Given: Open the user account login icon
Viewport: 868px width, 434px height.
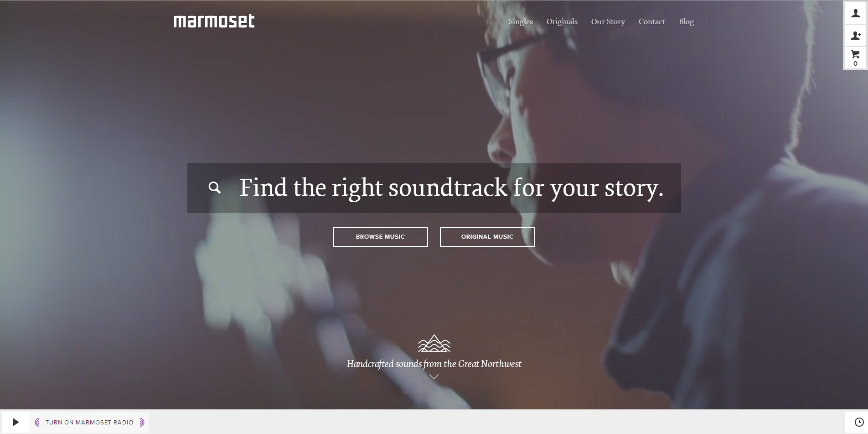Looking at the screenshot, I should pyautogui.click(x=856, y=13).
